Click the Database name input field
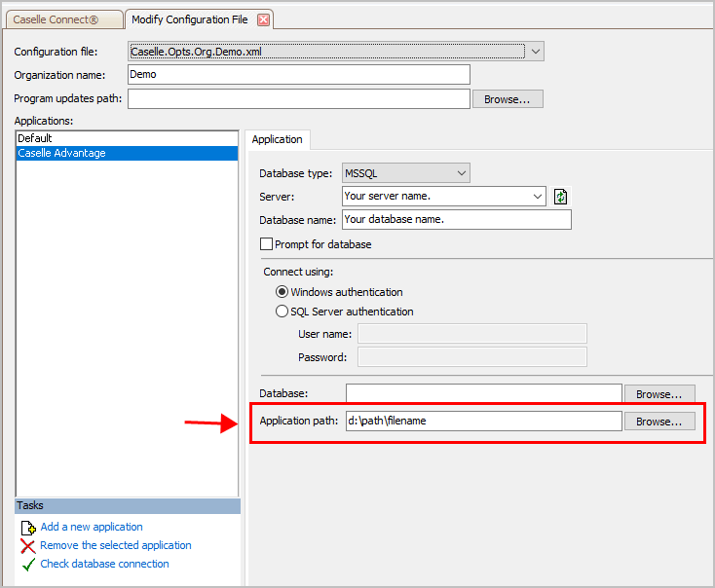 pos(457,220)
